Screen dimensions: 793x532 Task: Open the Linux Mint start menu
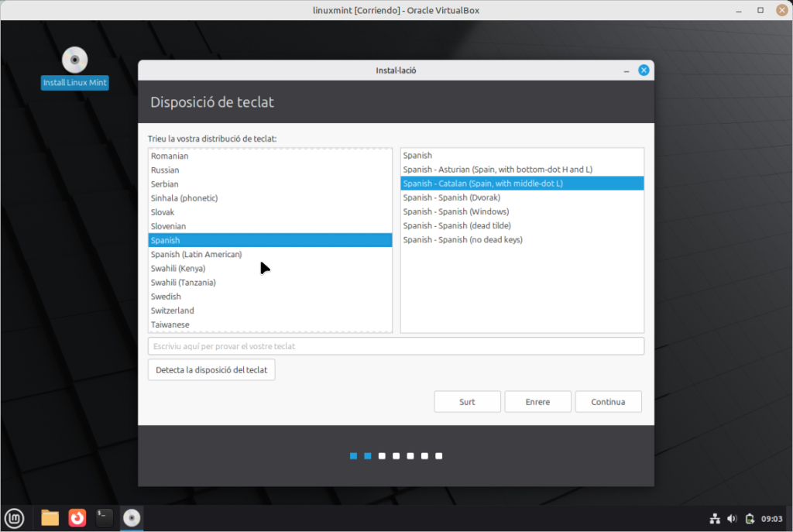[14, 517]
